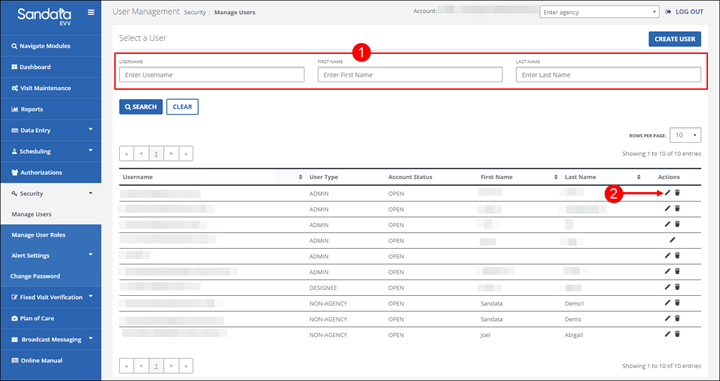Collapse sidebar using the hamburger menu icon
Image resolution: width=720 pixels, height=381 pixels.
click(91, 12)
